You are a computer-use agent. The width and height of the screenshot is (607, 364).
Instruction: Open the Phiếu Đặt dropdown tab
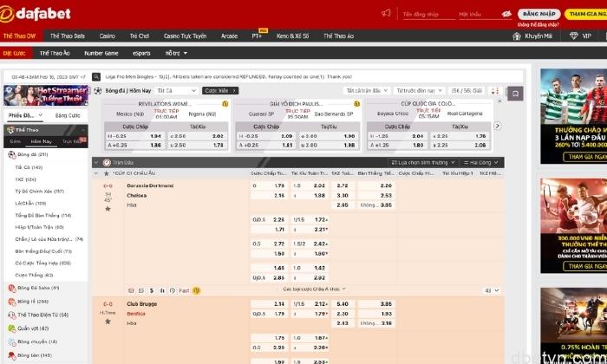coord(25,115)
